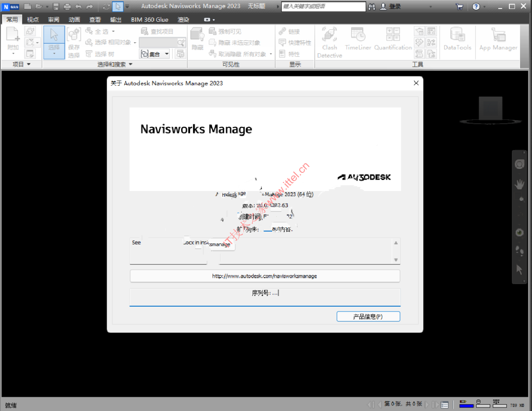The width and height of the screenshot is (532, 411).
Task: Click the Undo arrow icon
Action: pyautogui.click(x=78, y=7)
